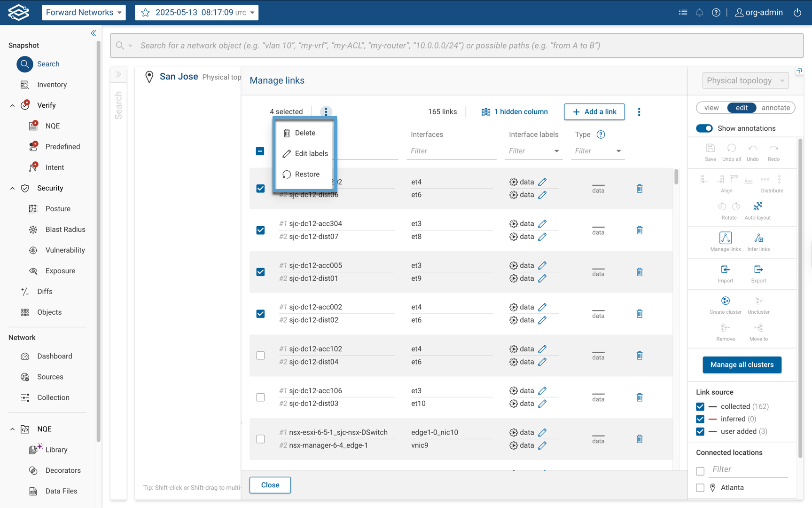
Task: Click the Manage all clusters button
Action: point(742,365)
